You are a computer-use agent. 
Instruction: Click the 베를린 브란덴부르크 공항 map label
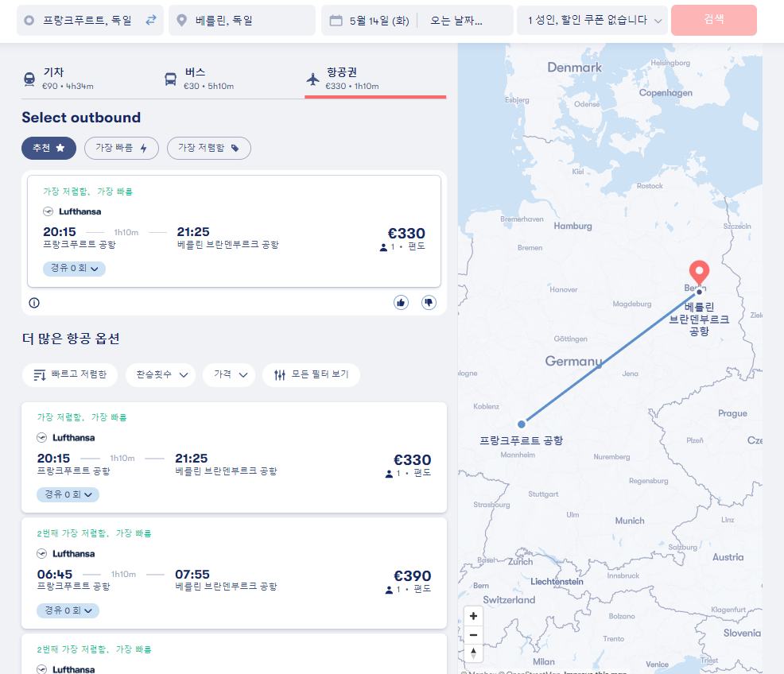tap(699, 319)
